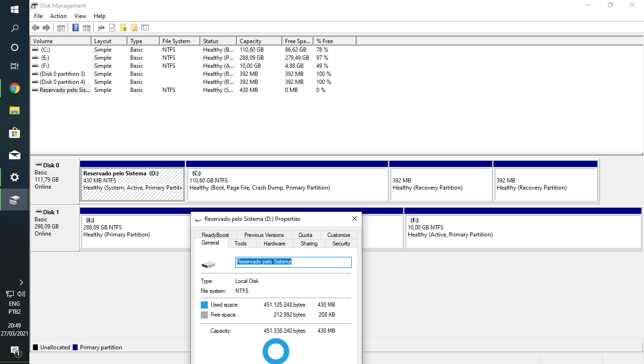
Task: Switch to the Tools tab
Action: coord(241,244)
